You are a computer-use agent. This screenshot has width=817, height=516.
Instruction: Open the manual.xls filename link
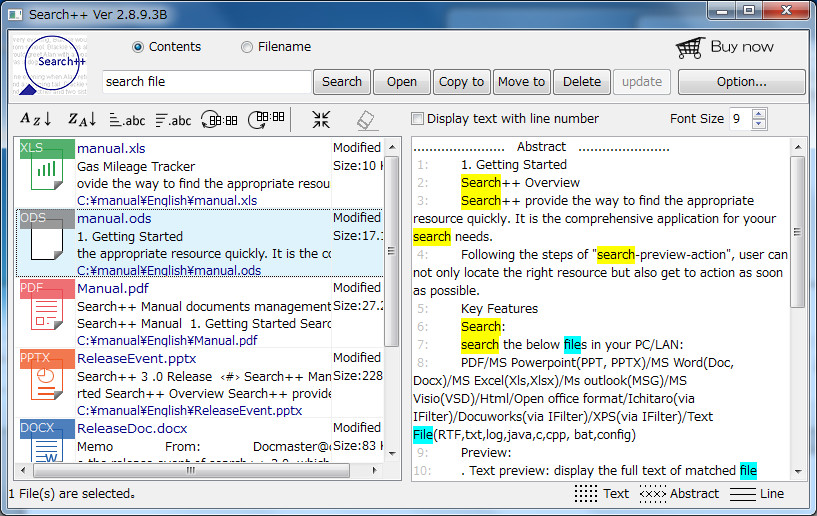pyautogui.click(x=111, y=149)
